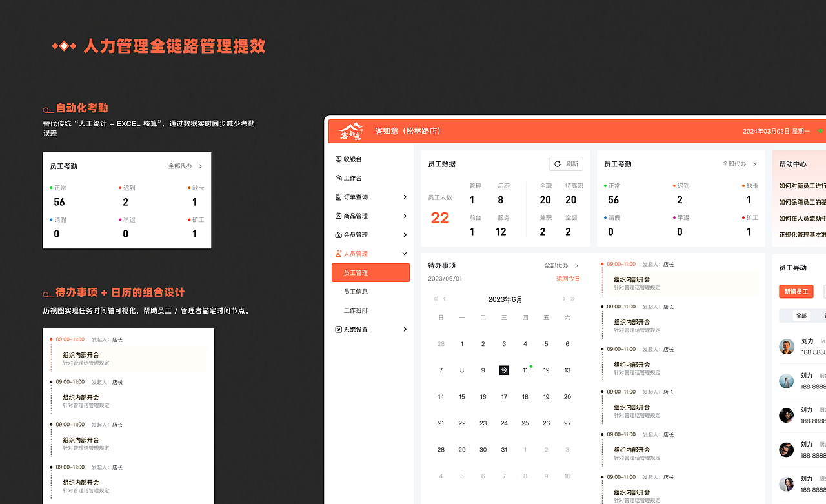
Task: Click heading 待办事项 + 日历的组合设计
Action: tap(120, 292)
